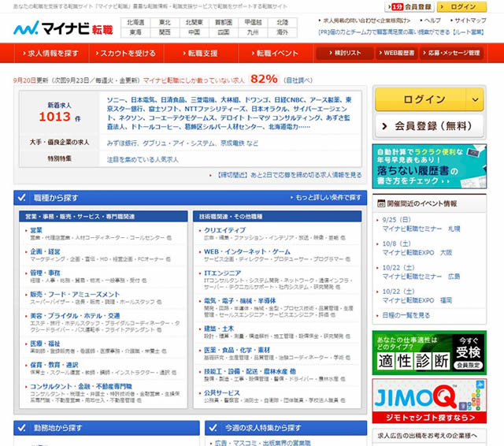504x446 pixels.
Task: Open 応募・メッセージ管理 in the nav bar
Action: tap(451, 53)
